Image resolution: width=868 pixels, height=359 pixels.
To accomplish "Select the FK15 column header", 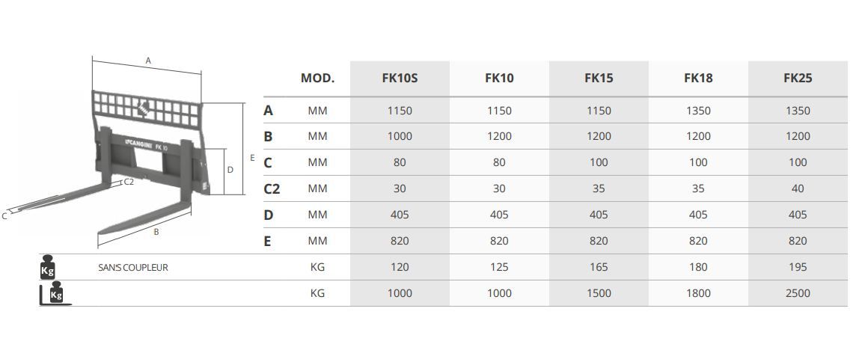I will point(599,78).
